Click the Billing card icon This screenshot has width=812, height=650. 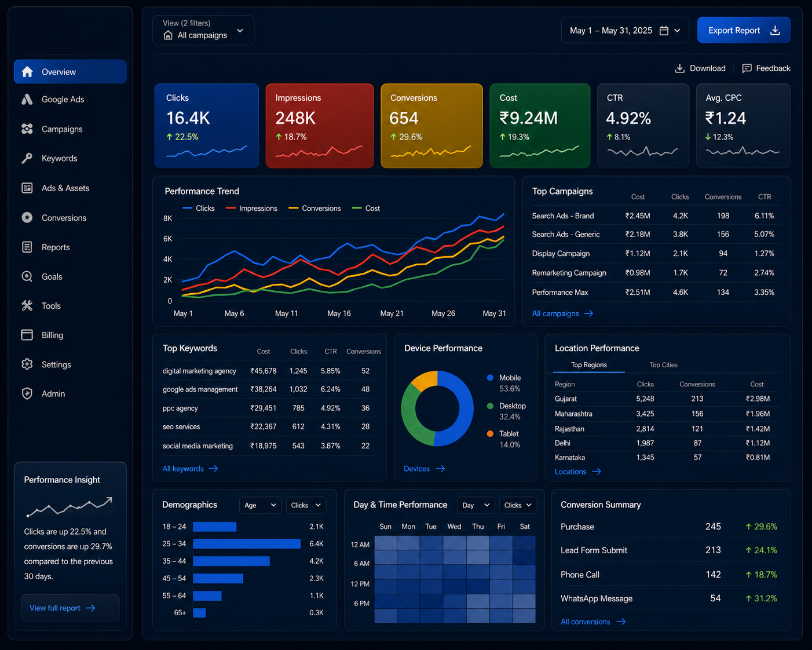(x=27, y=335)
